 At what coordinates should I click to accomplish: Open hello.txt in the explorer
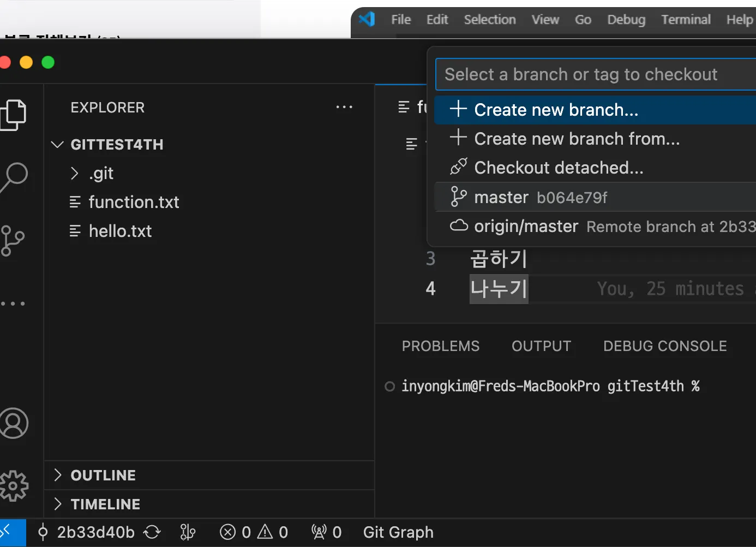pyautogui.click(x=120, y=231)
